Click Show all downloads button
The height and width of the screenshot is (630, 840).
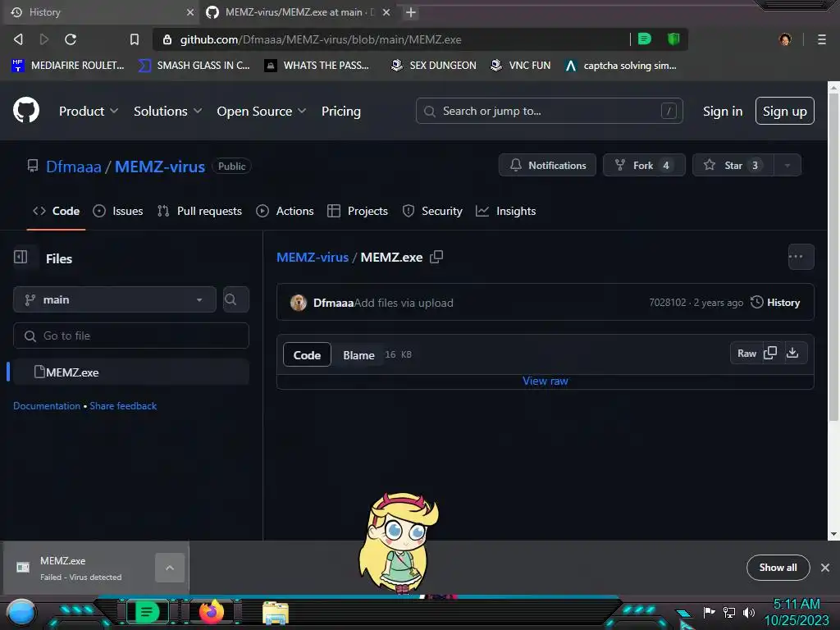(778, 568)
